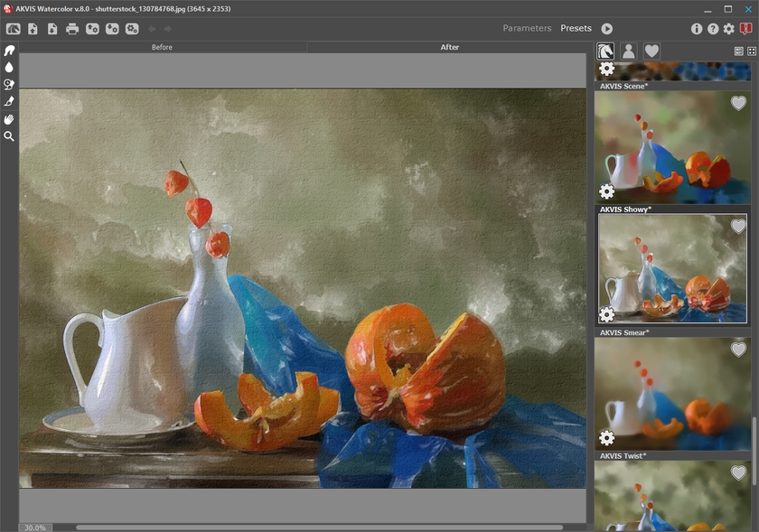Open the help question mark icon
This screenshot has width=759, height=532.
(713, 29)
